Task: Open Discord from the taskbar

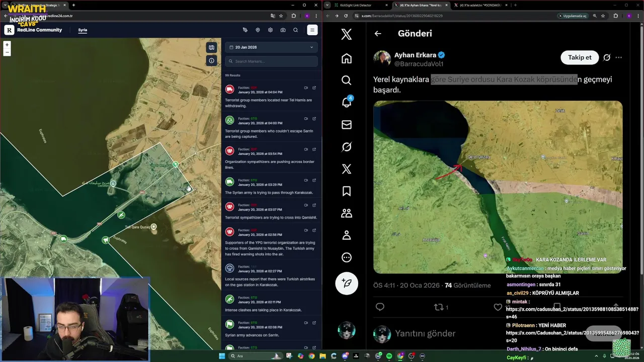Action: (x=345, y=356)
